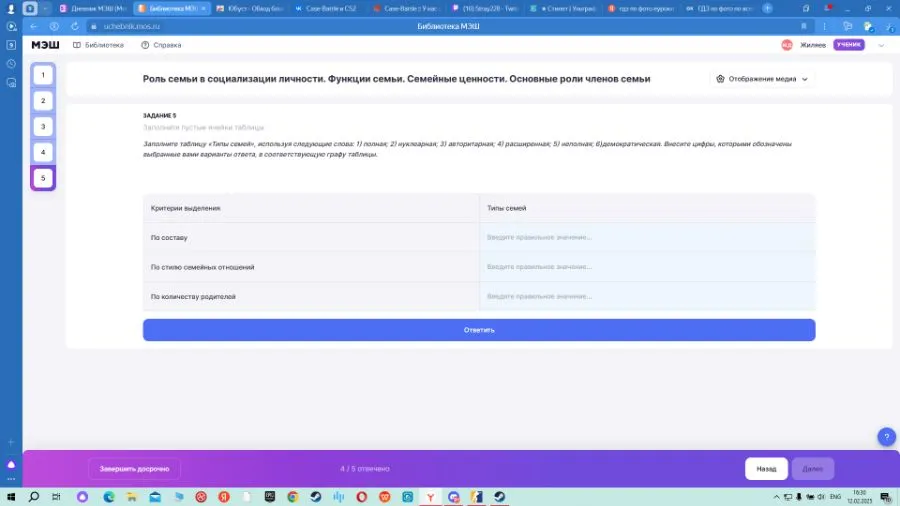Open File Explorer from the taskbar
The width and height of the screenshot is (900, 506).
132,497
